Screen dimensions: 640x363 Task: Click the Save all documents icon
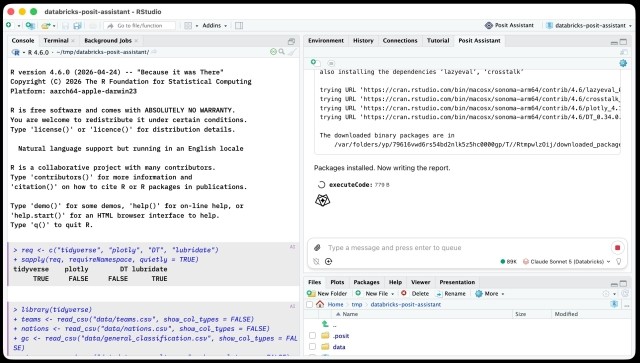[x=77, y=25]
